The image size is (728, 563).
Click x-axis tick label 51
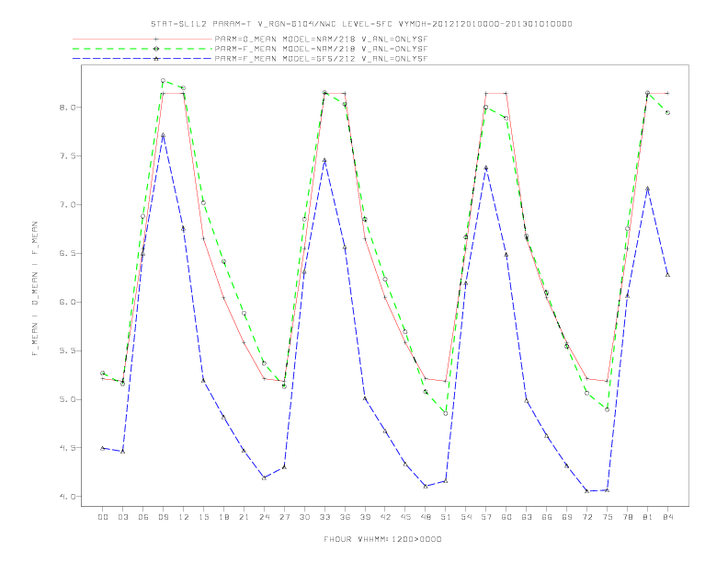click(446, 517)
